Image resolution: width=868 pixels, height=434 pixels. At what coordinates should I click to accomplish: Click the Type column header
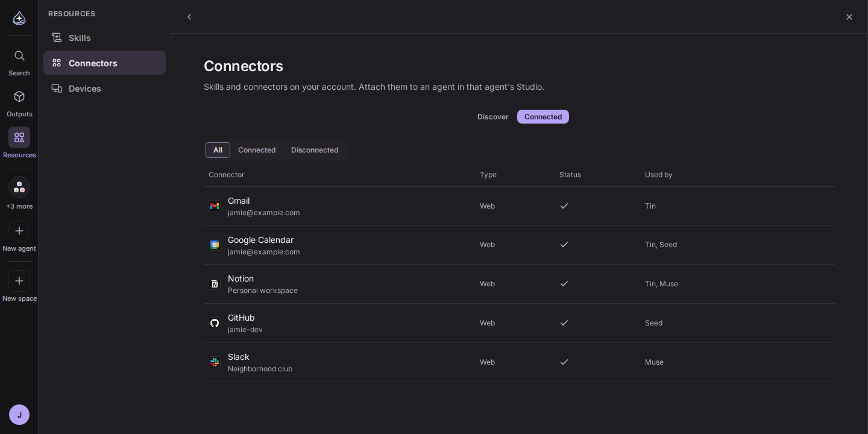click(488, 175)
